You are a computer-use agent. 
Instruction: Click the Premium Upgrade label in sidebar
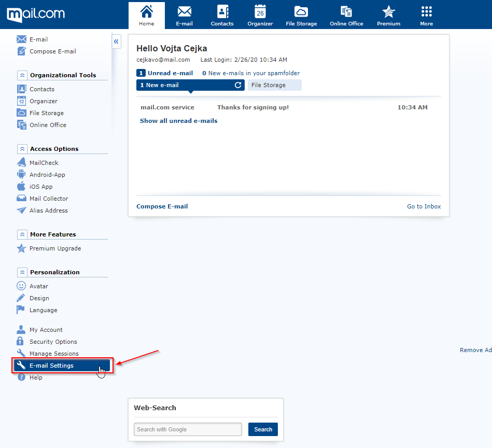click(55, 248)
